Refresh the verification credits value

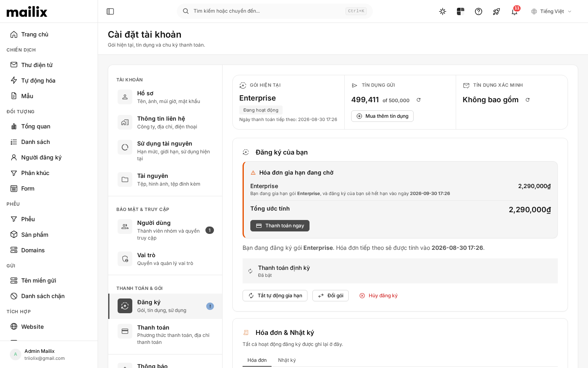[x=528, y=100]
